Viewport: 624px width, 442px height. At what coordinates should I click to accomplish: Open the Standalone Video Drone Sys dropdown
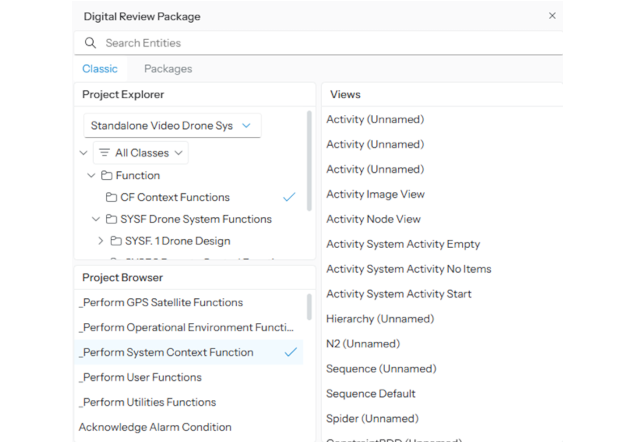pos(172,126)
